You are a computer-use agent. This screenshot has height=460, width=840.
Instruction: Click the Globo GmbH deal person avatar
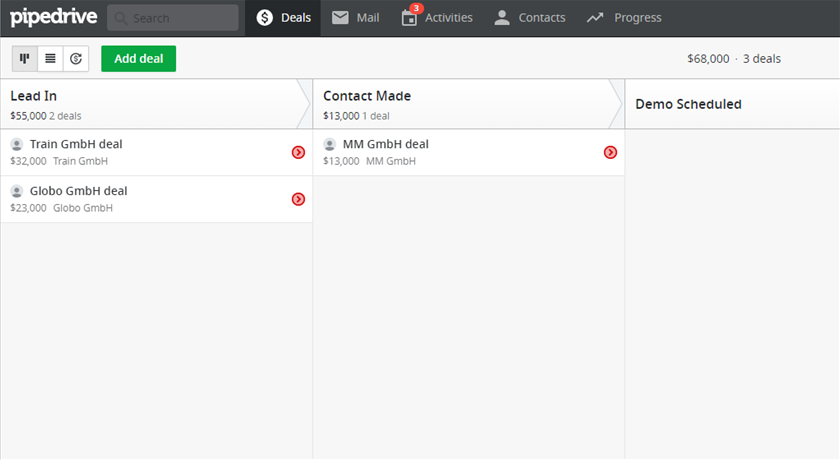pos(17,191)
